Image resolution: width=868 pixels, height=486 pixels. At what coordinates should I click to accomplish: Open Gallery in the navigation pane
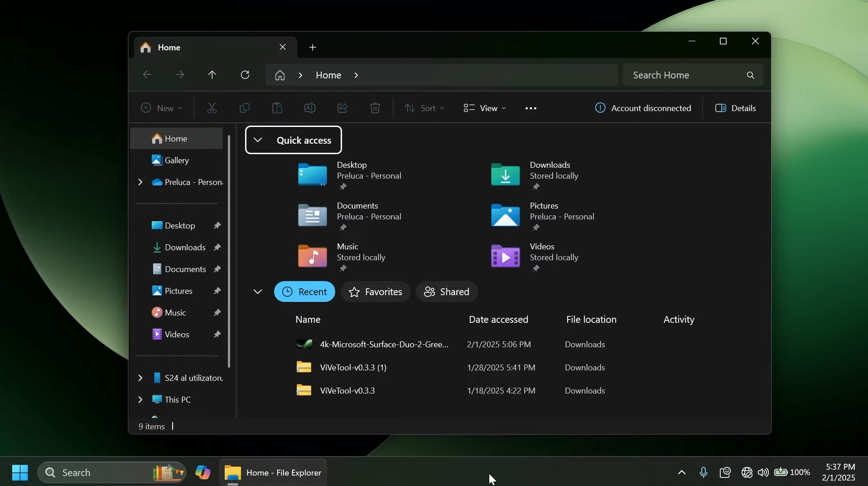(x=177, y=160)
